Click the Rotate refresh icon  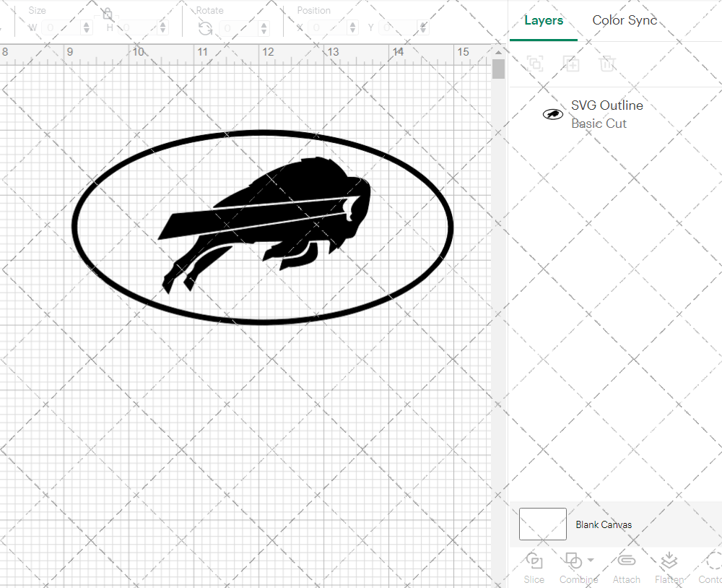[x=205, y=28]
